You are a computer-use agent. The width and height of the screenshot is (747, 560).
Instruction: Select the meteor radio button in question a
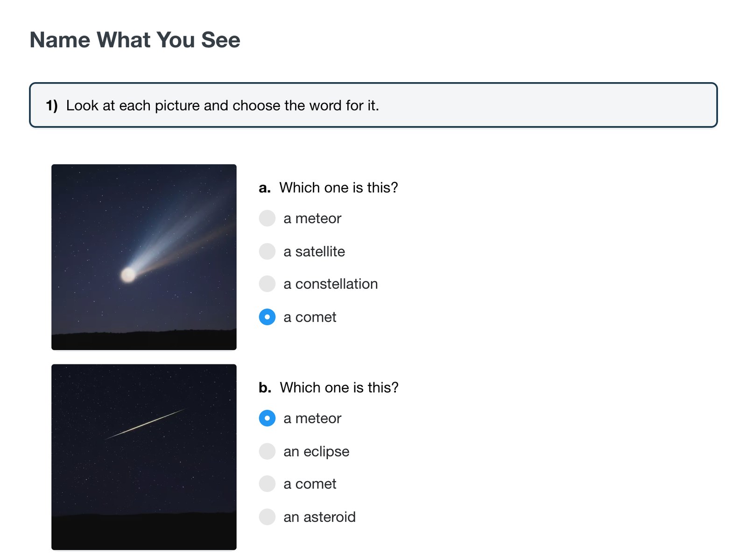267,218
